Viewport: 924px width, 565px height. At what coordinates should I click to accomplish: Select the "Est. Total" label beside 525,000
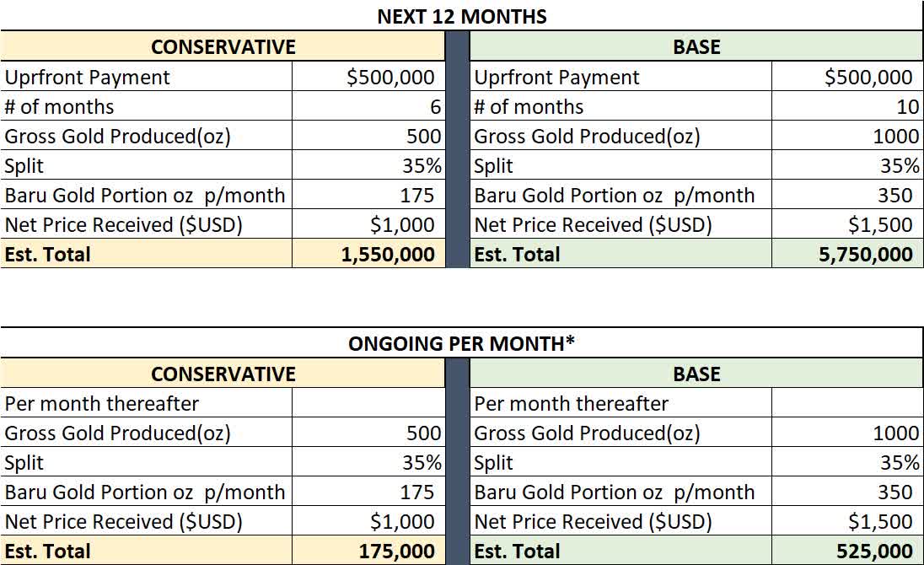coord(517,552)
